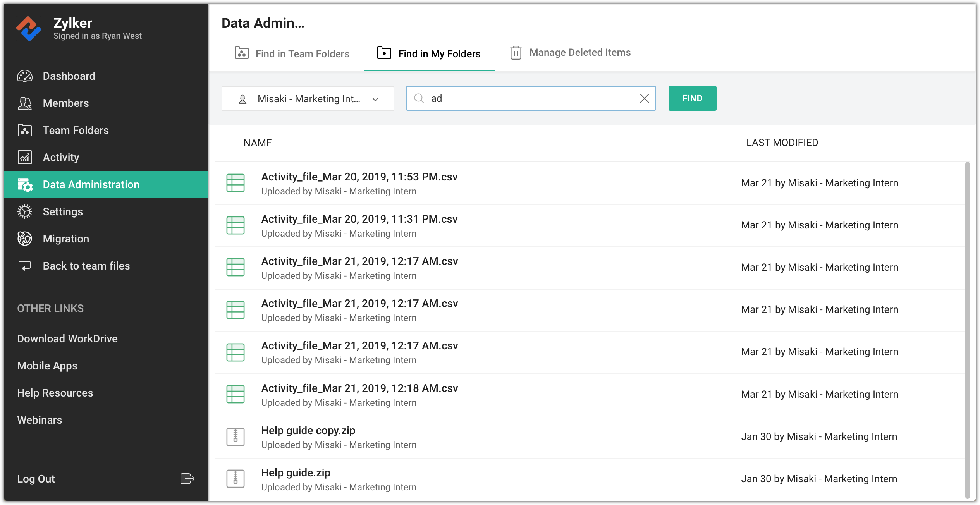Click the dropdown chevron beside Misaki
Viewport: 980px width, 505px height.
coord(375,100)
